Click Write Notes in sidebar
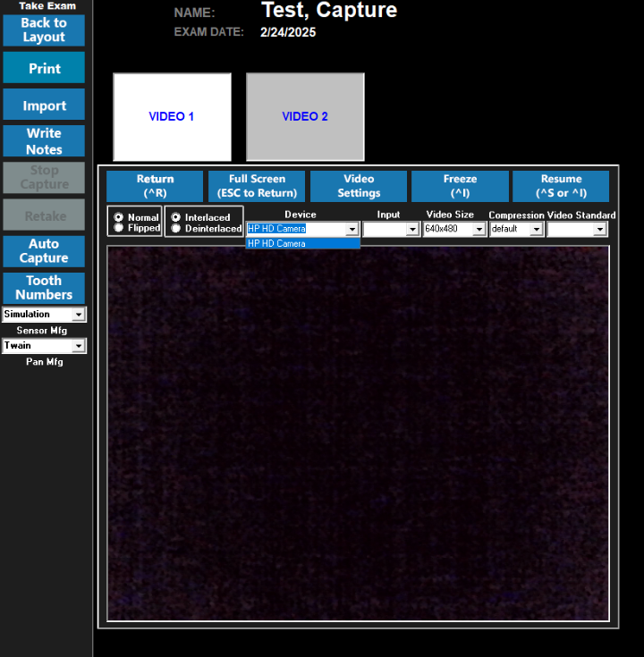 44,141
